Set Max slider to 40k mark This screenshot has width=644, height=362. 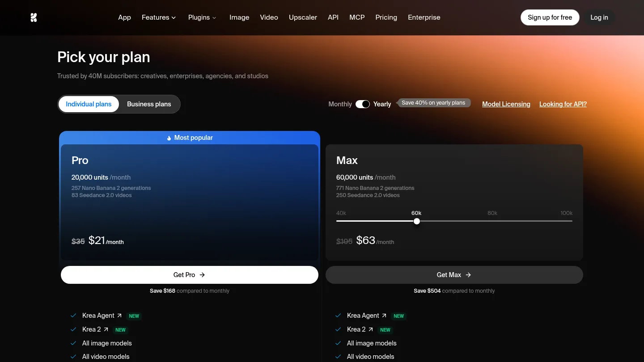tap(341, 213)
